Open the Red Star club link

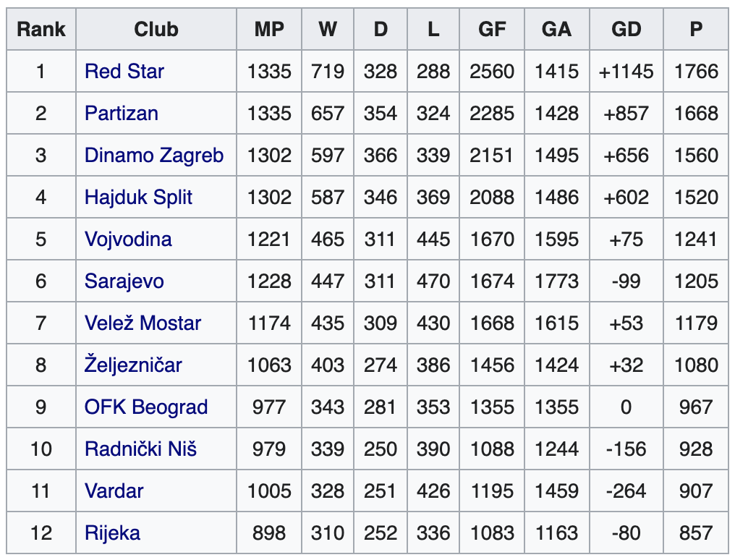[124, 72]
